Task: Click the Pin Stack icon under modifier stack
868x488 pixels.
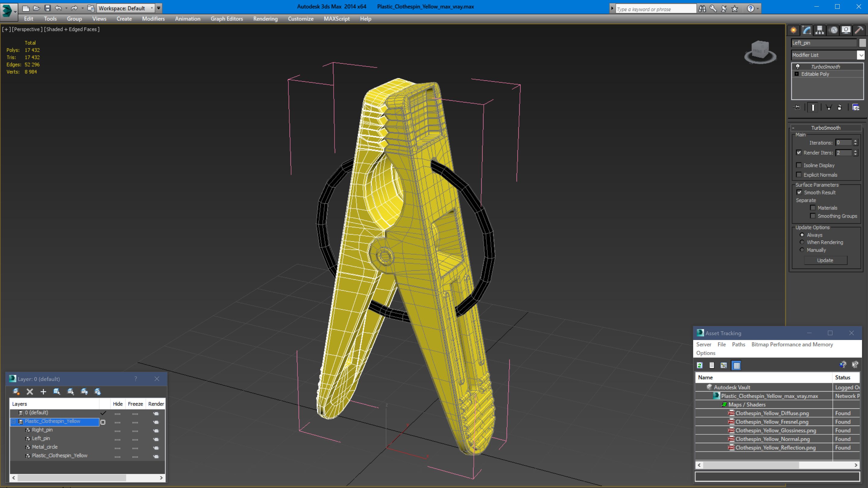Action: [x=797, y=108]
